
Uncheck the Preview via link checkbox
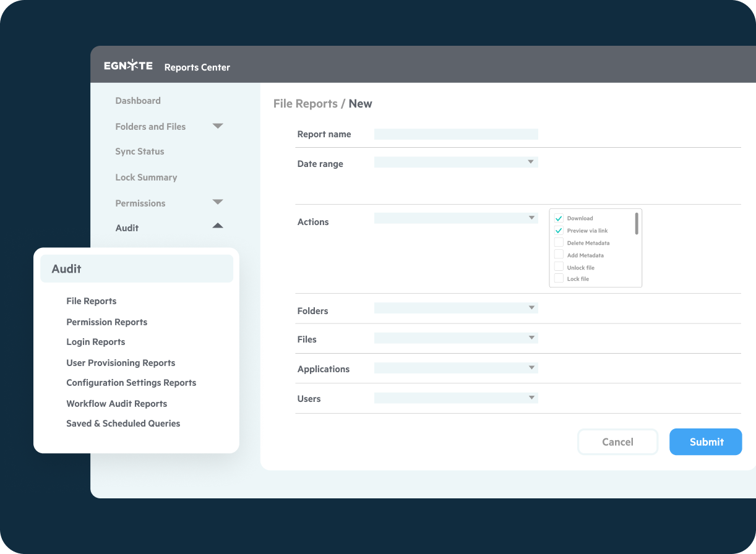coord(559,231)
